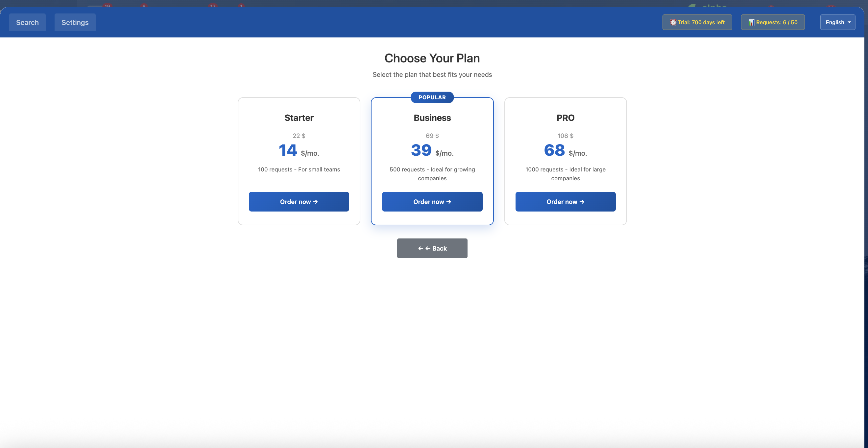Order the Business plan now
This screenshot has height=448, width=868.
pos(432,202)
